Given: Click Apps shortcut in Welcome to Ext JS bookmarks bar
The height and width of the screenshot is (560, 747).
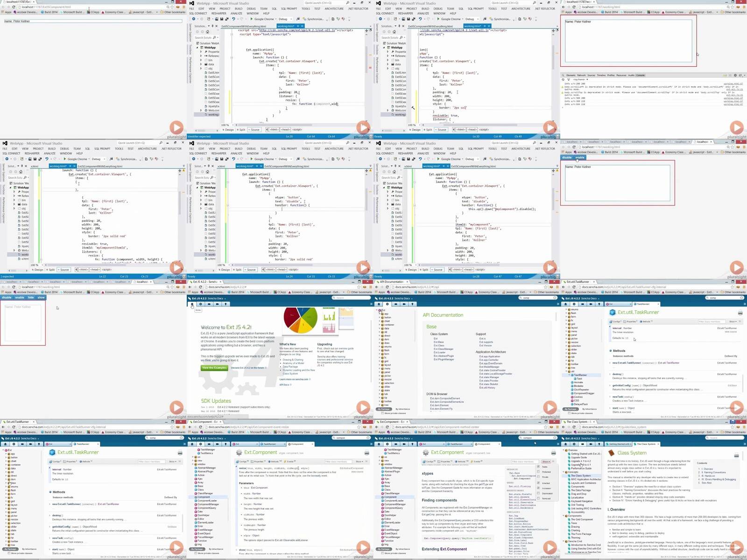Looking at the screenshot, I should click(x=193, y=292).
